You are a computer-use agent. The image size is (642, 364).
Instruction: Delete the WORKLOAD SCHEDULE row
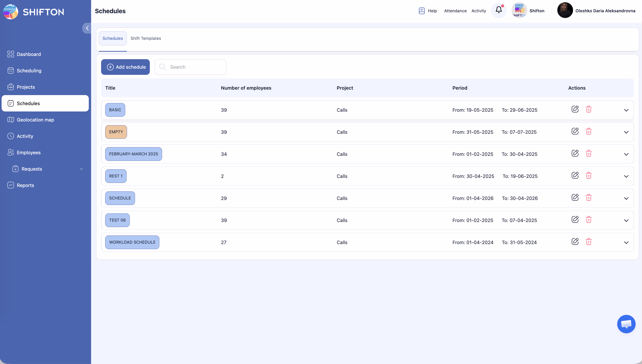(588, 242)
